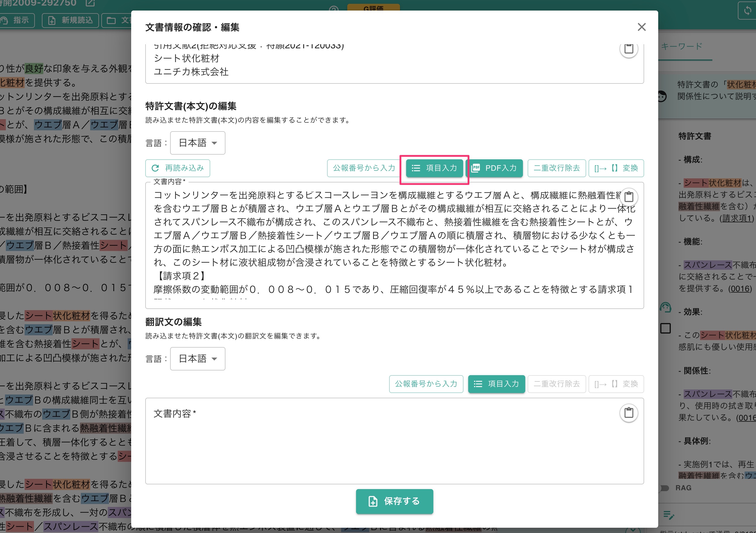Click the help question-mark icon in top bar
Image resolution: width=756 pixels, height=533 pixels.
point(334,8)
